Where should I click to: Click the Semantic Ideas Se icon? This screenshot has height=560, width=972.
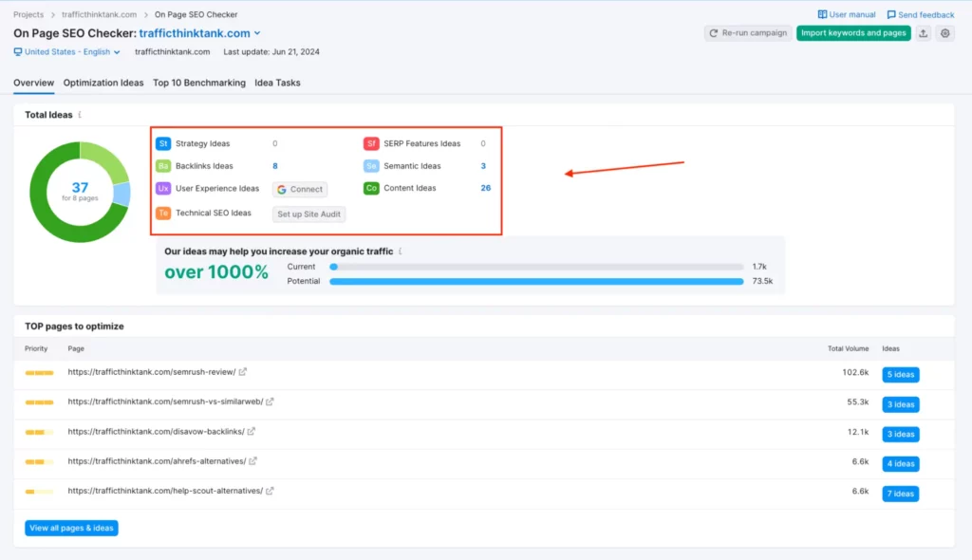coord(370,165)
